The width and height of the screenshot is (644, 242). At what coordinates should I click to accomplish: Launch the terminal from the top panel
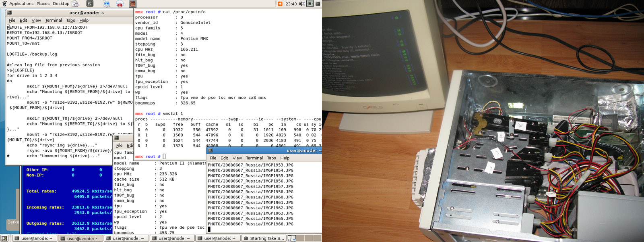pos(90,4)
